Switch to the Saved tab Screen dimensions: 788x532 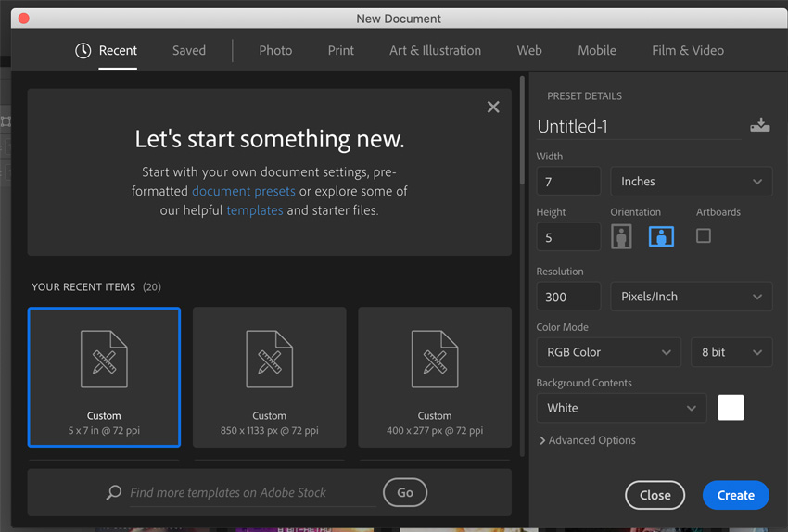pos(189,50)
